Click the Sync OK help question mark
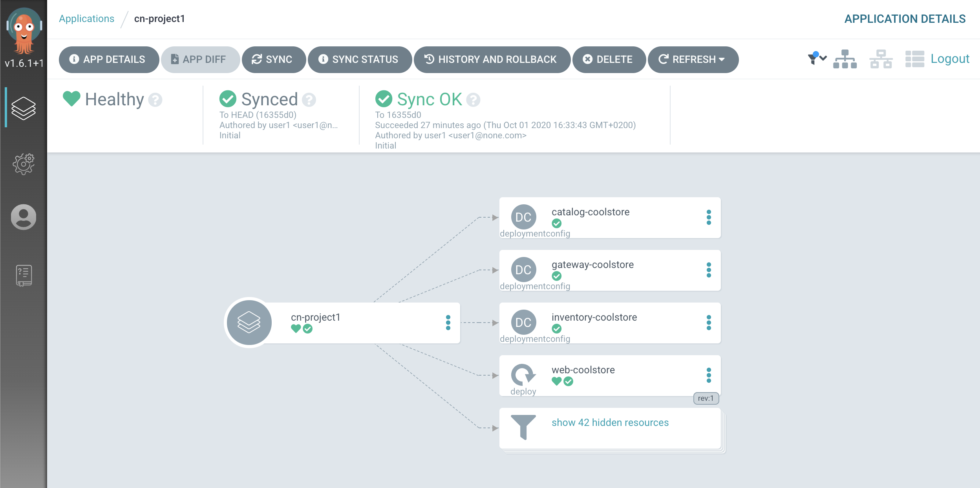 (473, 100)
